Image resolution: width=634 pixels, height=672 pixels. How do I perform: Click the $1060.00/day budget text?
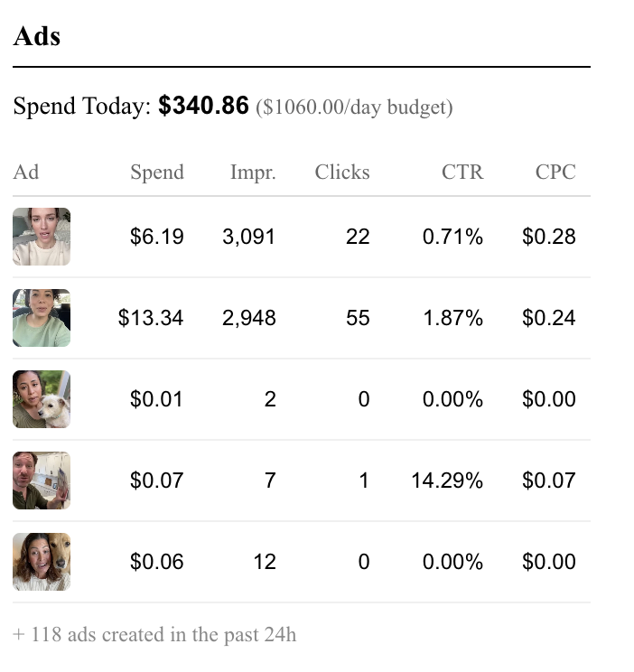click(x=354, y=107)
